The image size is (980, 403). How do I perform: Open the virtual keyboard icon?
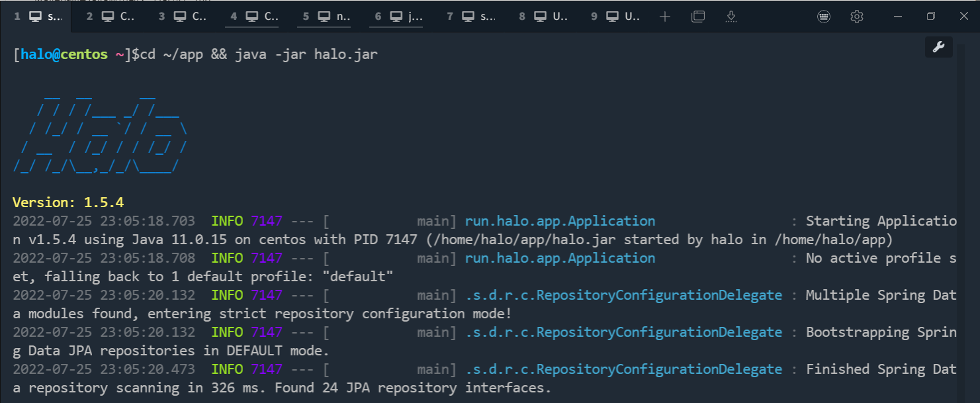(x=824, y=17)
